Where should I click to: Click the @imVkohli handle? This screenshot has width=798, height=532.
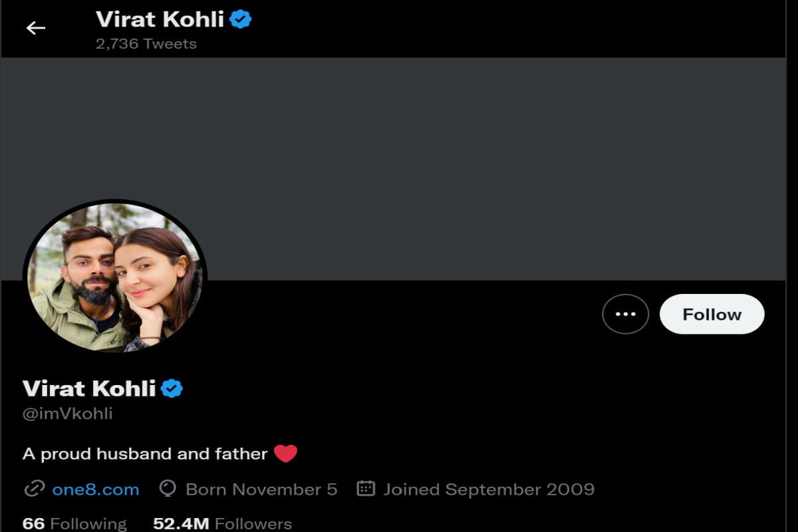(x=67, y=414)
